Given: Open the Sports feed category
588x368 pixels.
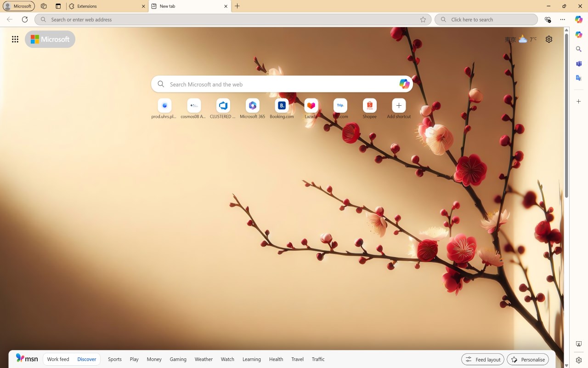Looking at the screenshot, I should (115, 359).
